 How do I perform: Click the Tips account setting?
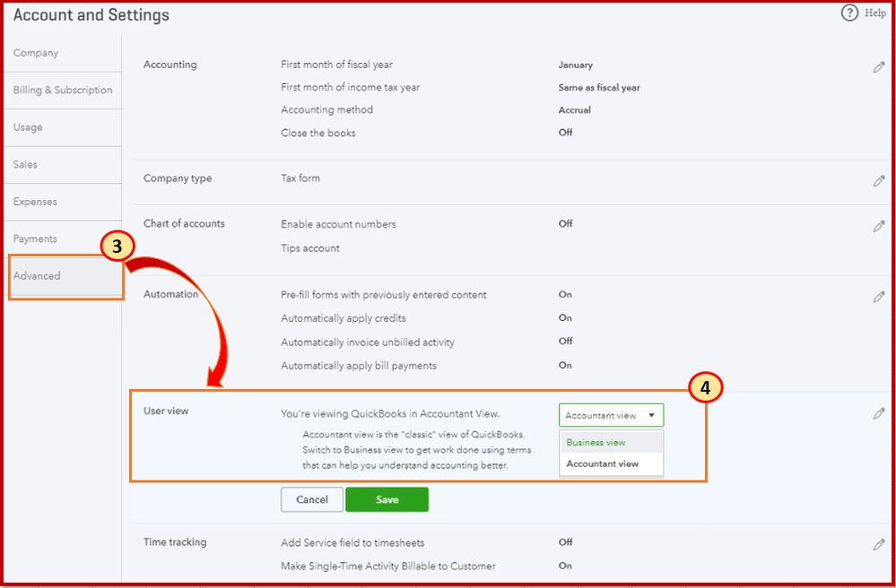point(310,248)
